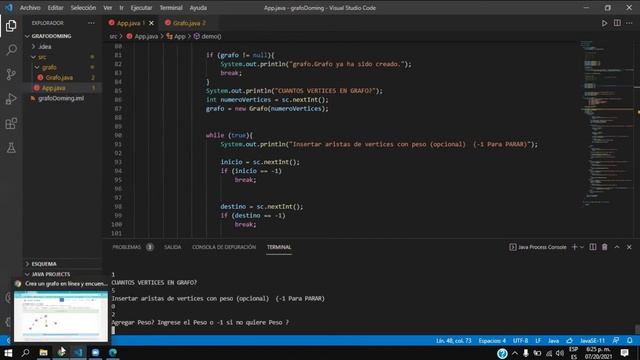Close the terminal panel
The image size is (640, 360).
629,247
